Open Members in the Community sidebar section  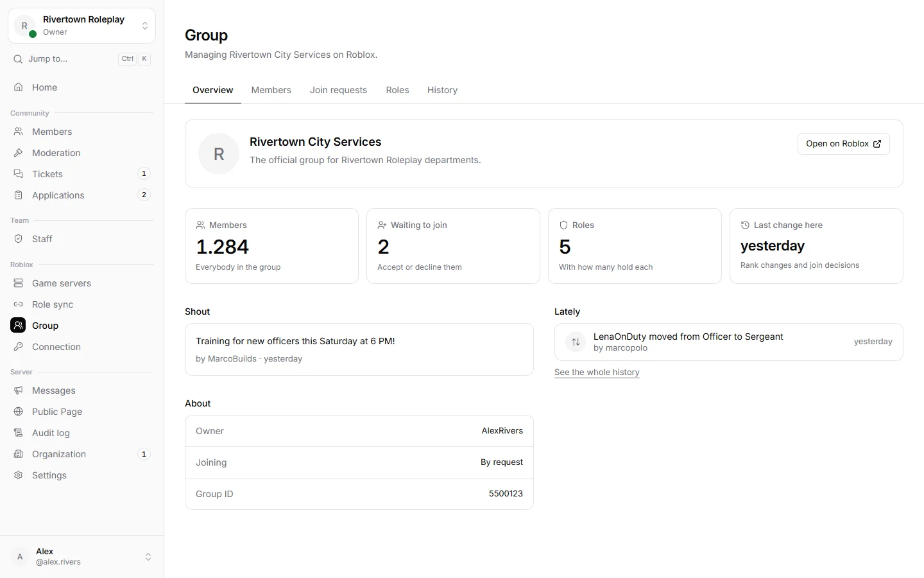(81, 132)
